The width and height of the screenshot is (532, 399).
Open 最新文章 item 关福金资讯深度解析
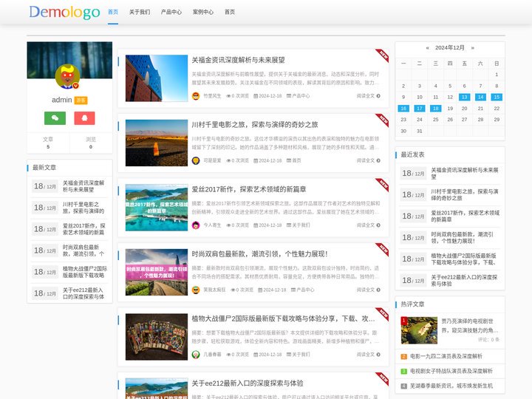coord(83,186)
